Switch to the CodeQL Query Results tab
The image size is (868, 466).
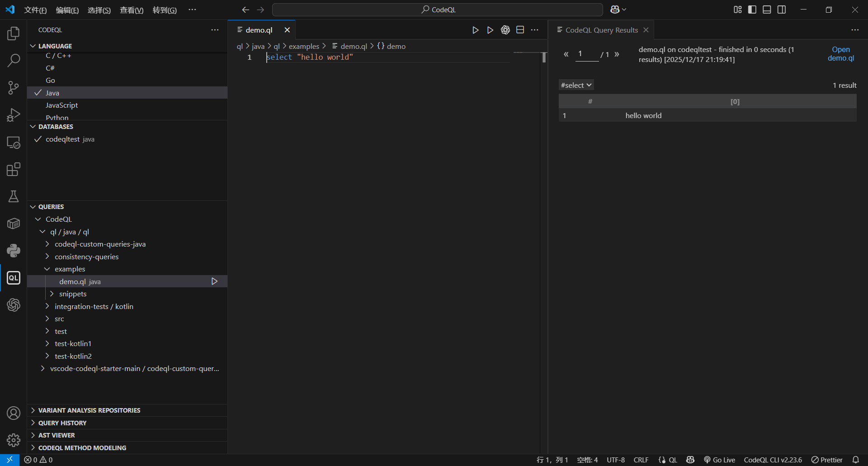click(601, 30)
